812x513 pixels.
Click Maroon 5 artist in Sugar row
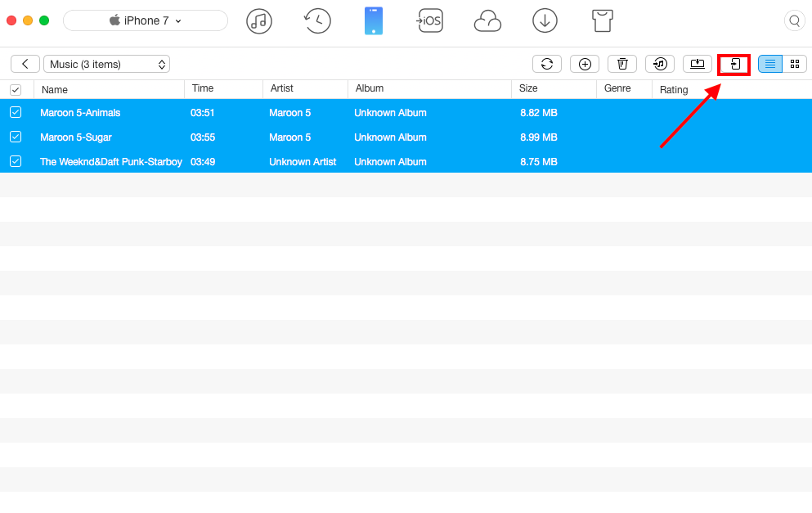point(290,137)
